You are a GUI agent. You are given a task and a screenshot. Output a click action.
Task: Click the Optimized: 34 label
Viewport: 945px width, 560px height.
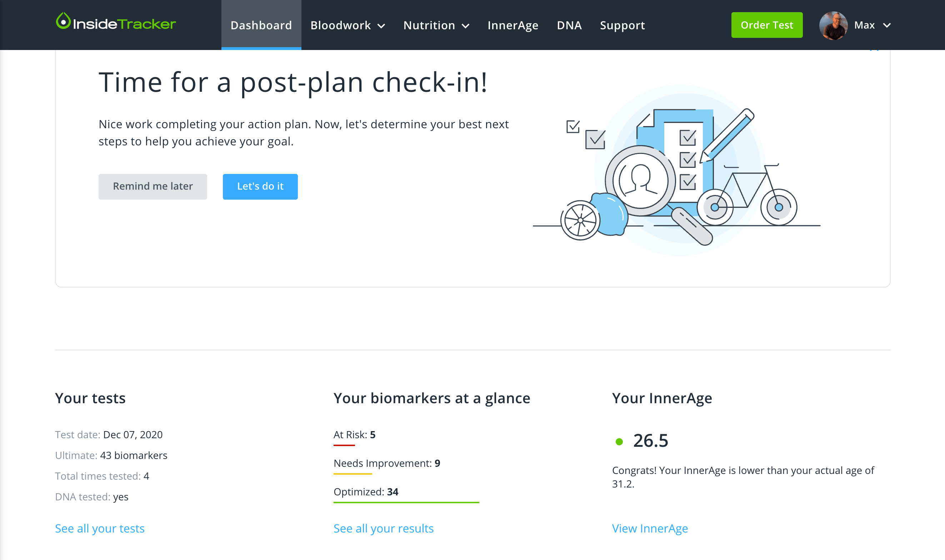[366, 491]
